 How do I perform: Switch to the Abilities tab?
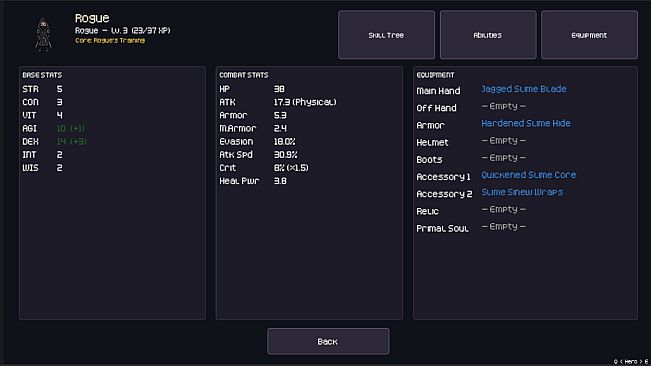pyautogui.click(x=488, y=35)
